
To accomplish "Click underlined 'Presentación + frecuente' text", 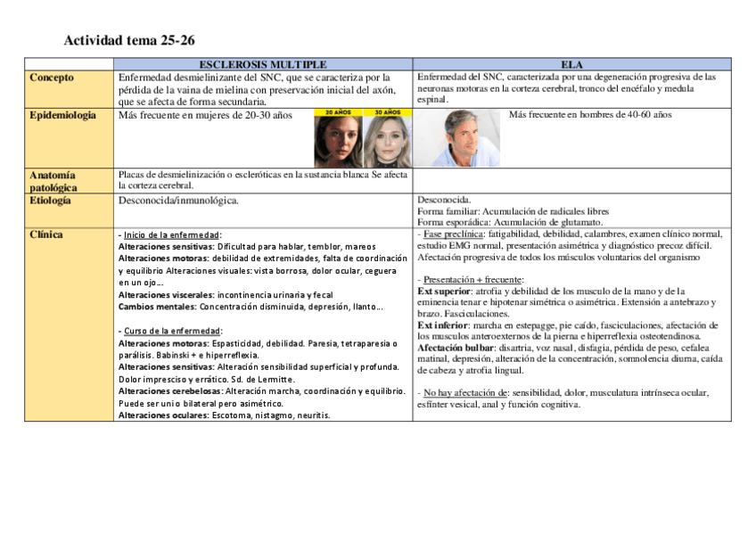I will [473, 280].
